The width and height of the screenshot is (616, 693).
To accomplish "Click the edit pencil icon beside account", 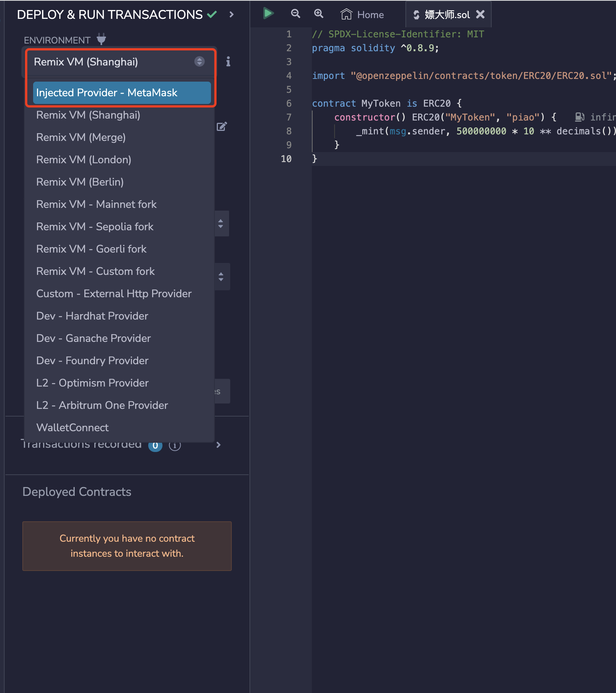I will (x=222, y=126).
